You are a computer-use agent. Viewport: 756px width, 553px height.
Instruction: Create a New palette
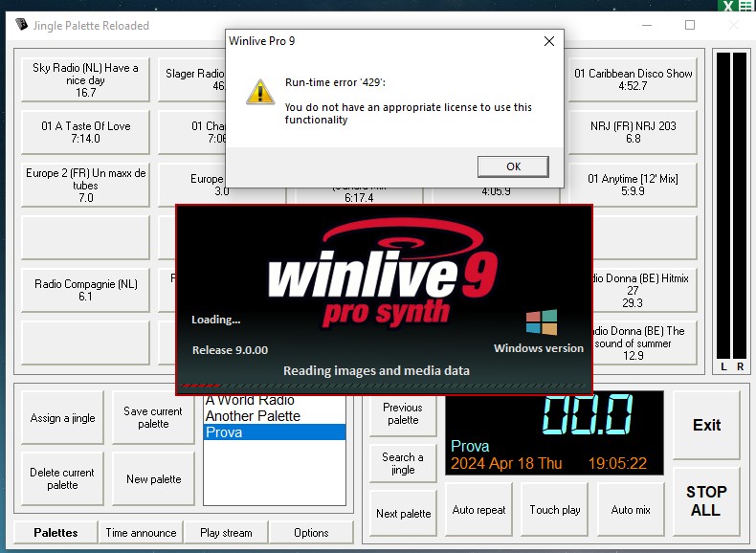point(153,478)
